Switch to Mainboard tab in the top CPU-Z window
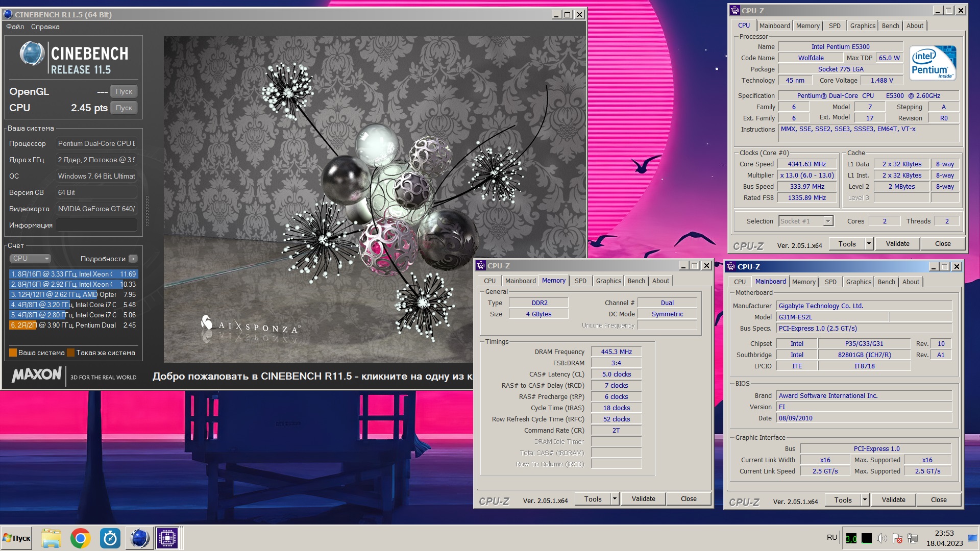 [x=774, y=26]
